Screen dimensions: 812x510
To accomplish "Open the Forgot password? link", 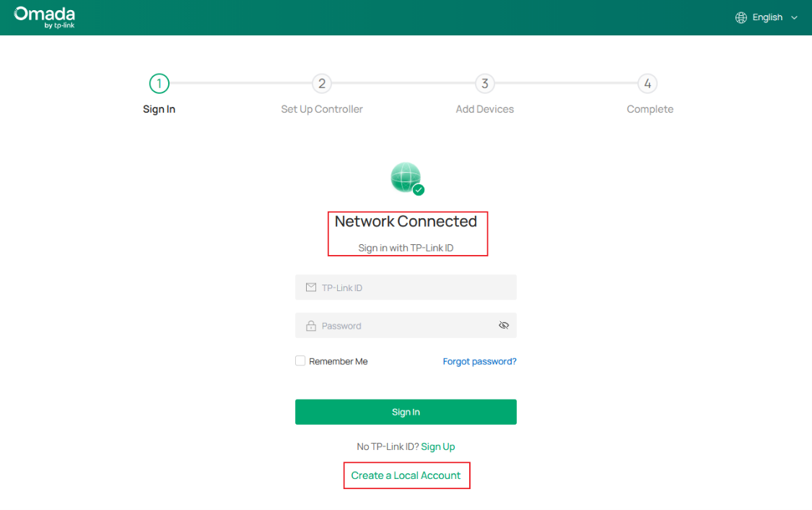I will click(479, 361).
